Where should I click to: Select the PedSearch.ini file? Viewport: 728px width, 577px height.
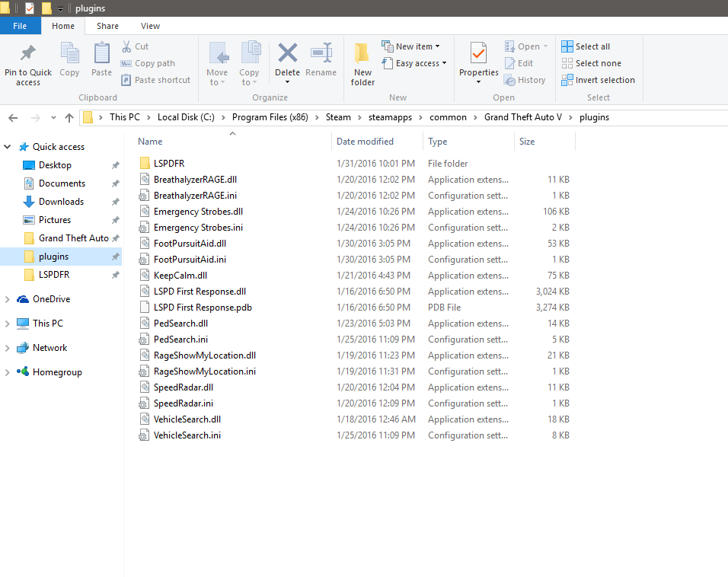180,340
